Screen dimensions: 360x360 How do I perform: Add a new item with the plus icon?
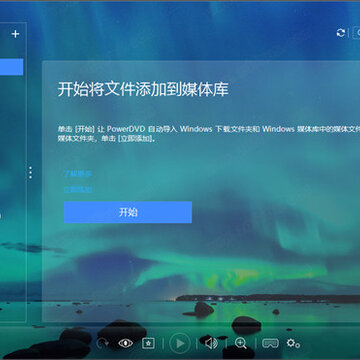15,34
